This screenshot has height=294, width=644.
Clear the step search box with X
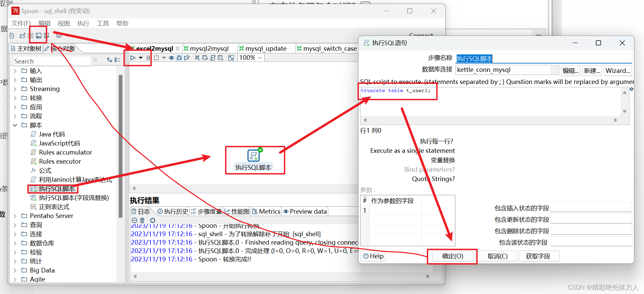tap(95, 60)
